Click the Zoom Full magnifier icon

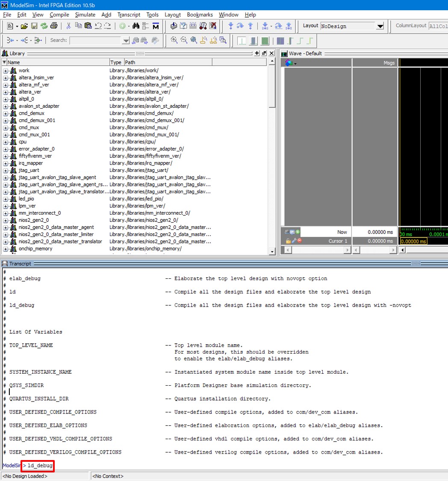[193, 40]
